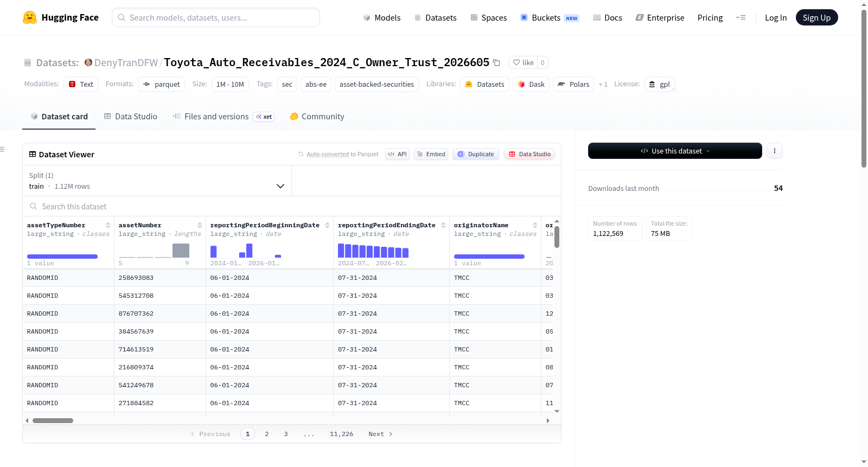Click the DenyTranDFW avatar icon
This screenshot has height=467, width=868.
[x=88, y=62]
